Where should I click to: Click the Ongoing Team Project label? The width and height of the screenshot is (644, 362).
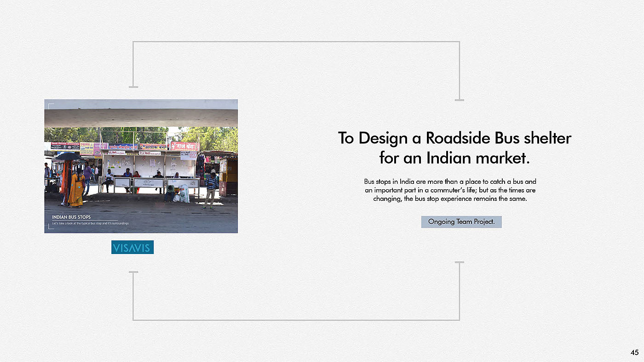[x=461, y=222]
